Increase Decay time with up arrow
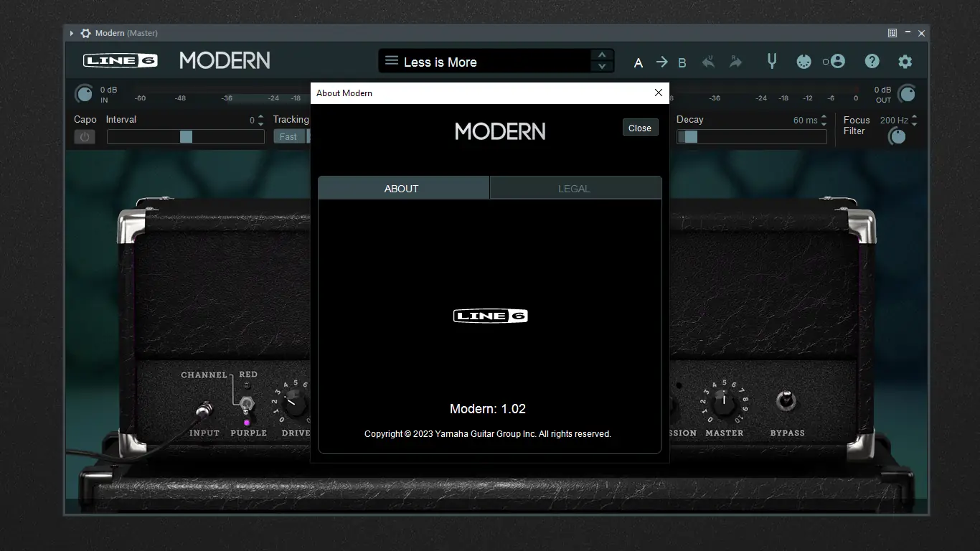 [824, 117]
